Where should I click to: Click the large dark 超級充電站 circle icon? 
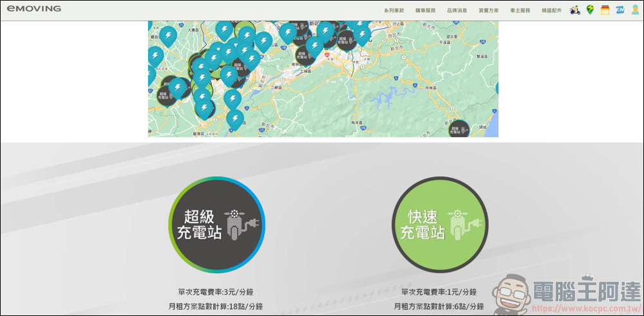pos(216,225)
